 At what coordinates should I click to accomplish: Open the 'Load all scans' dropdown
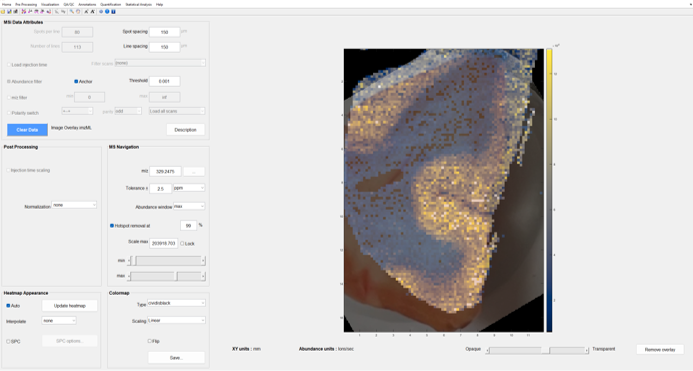[177, 111]
